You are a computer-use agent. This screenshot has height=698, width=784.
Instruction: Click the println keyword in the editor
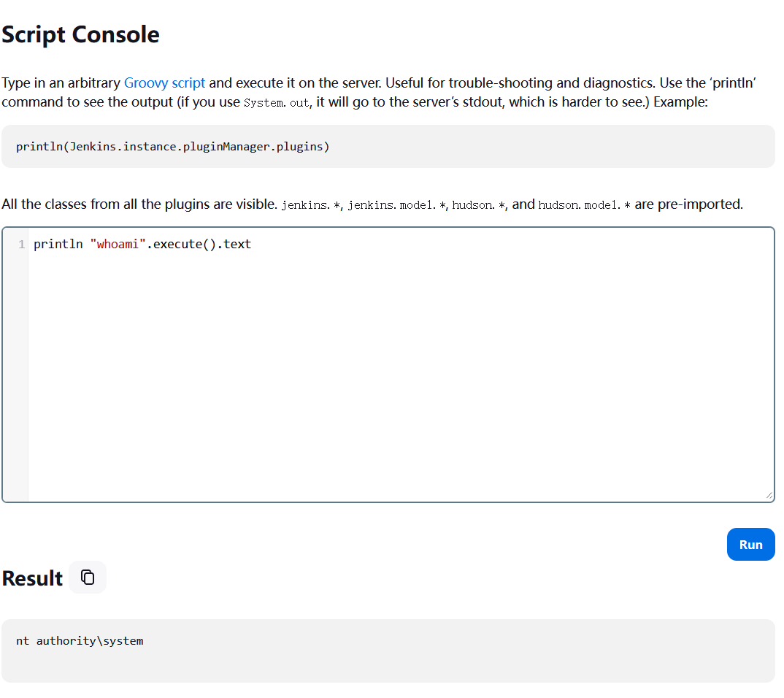(x=58, y=245)
